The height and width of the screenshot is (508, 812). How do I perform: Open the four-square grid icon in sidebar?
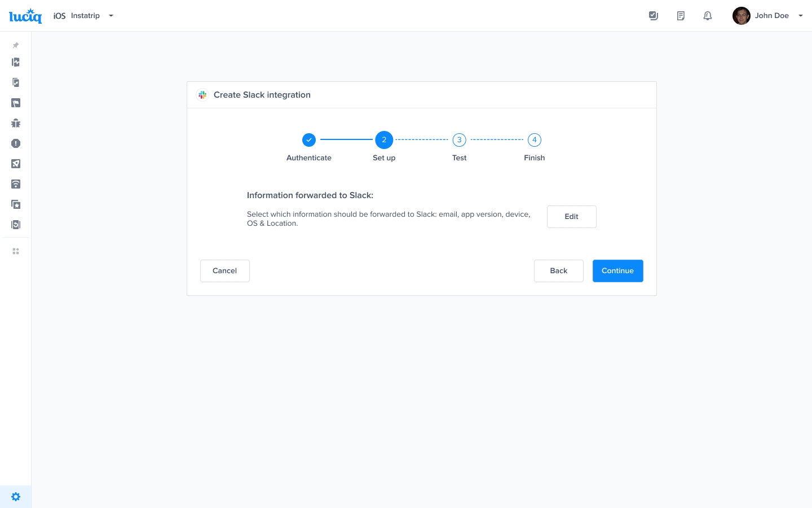coord(16,251)
